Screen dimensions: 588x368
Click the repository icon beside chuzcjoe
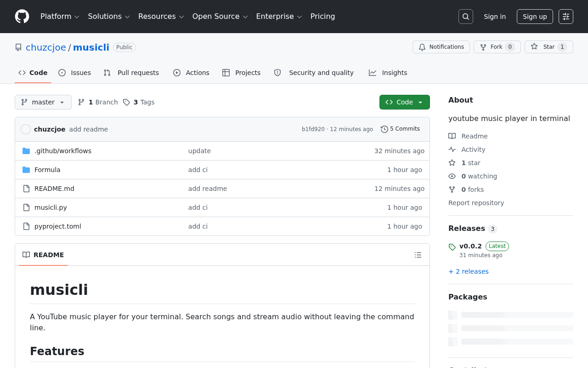click(x=18, y=47)
